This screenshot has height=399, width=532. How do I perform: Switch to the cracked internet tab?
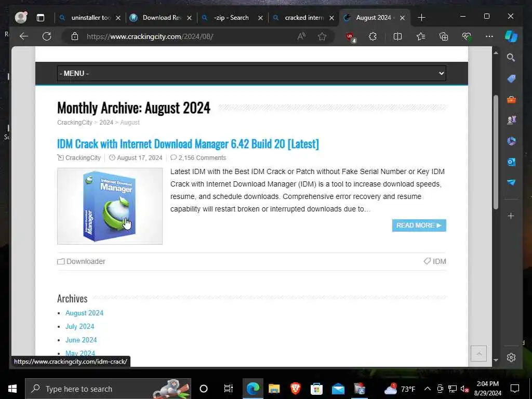(x=303, y=18)
